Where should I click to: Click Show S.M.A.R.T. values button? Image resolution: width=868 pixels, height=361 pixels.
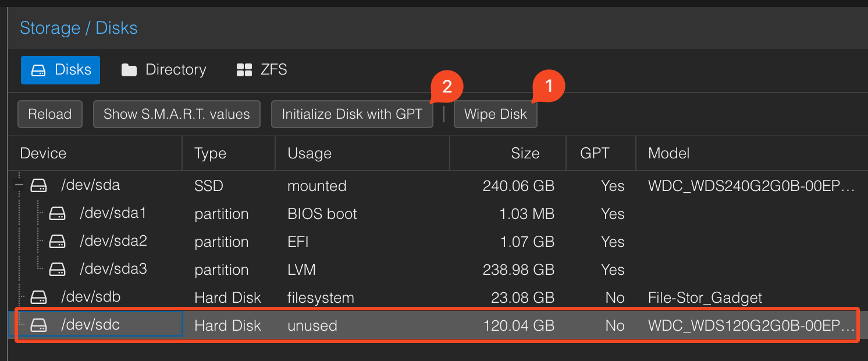tap(177, 114)
